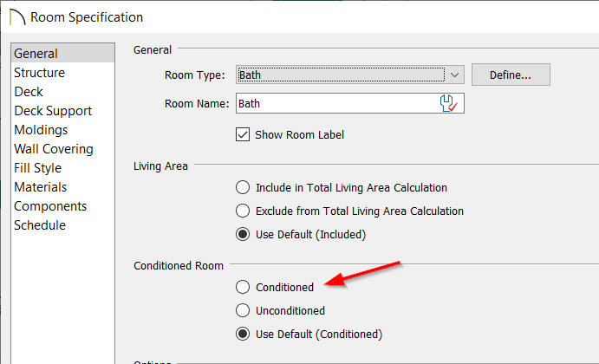Screen dimensions: 599x364
Task: Select the Fill Style panel
Action: pyautogui.click(x=37, y=168)
